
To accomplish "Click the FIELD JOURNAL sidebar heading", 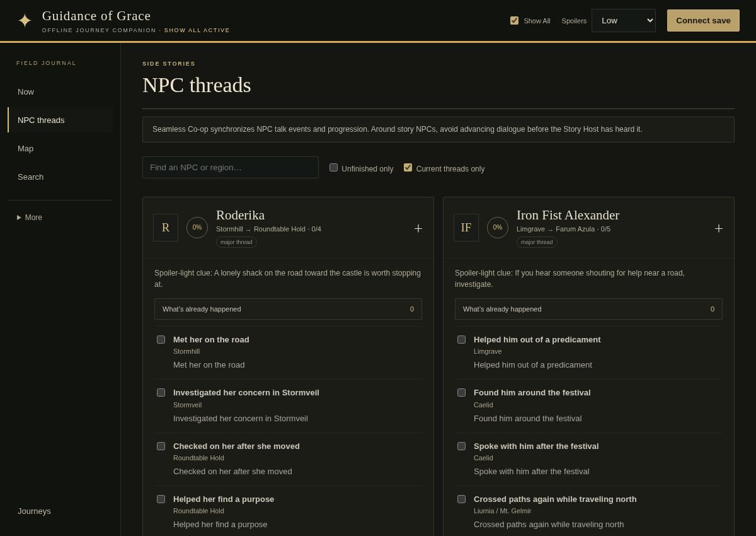I will coord(46,63).
